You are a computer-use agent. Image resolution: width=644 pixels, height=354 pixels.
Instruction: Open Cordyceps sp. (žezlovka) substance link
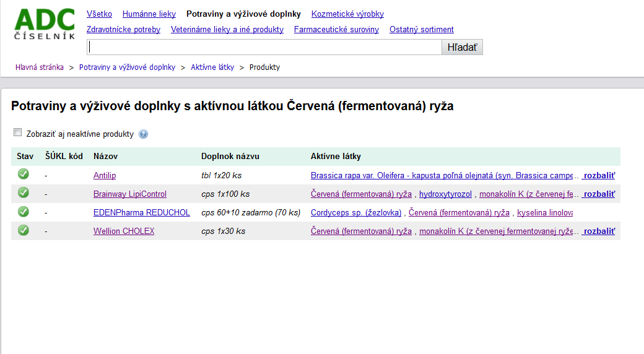point(356,213)
